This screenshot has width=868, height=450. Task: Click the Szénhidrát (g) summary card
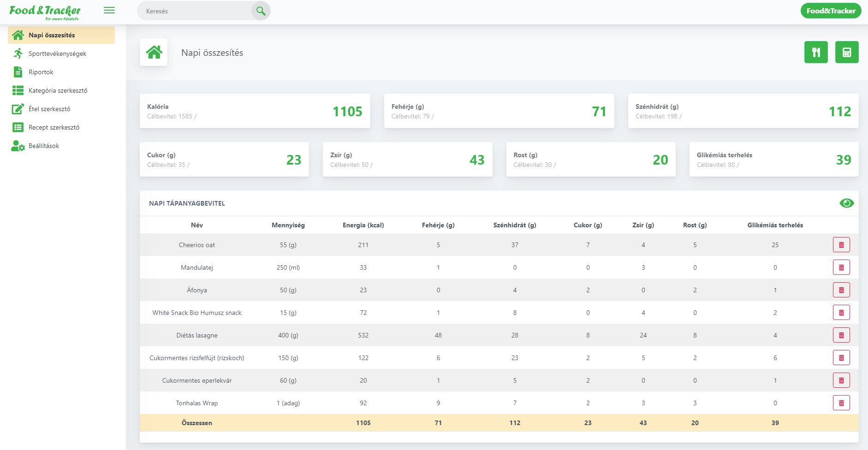(x=743, y=111)
